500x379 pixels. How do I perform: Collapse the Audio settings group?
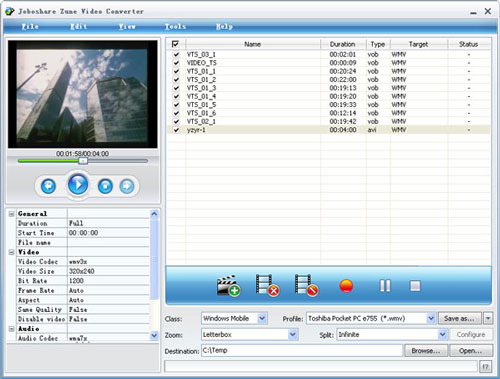click(x=11, y=329)
